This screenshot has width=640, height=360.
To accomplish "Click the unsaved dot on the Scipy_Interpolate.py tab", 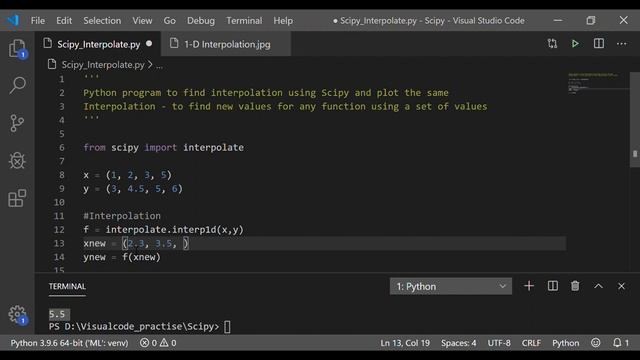I will tap(149, 44).
